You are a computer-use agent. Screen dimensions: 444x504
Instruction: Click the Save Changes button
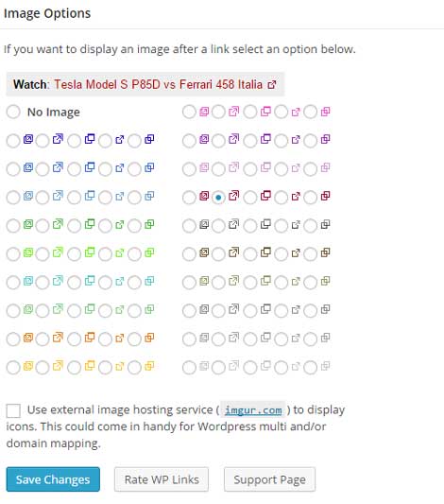pyautogui.click(x=53, y=479)
